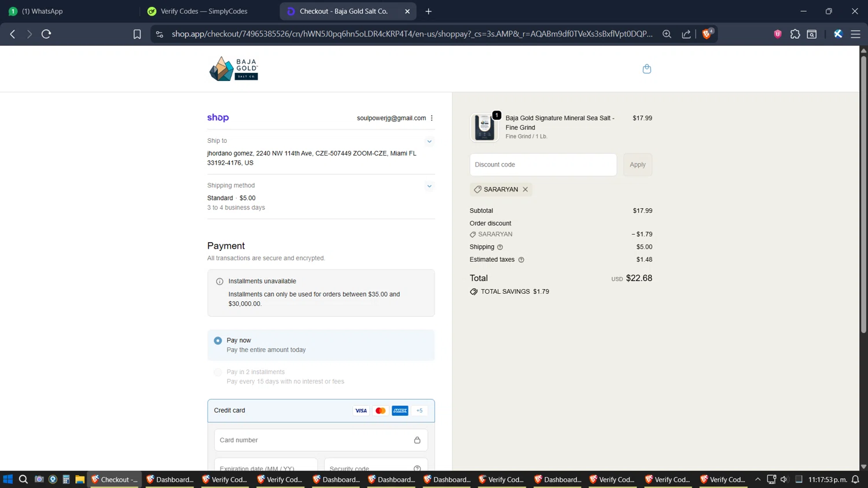
Task: Click the share page icon
Action: pos(686,34)
